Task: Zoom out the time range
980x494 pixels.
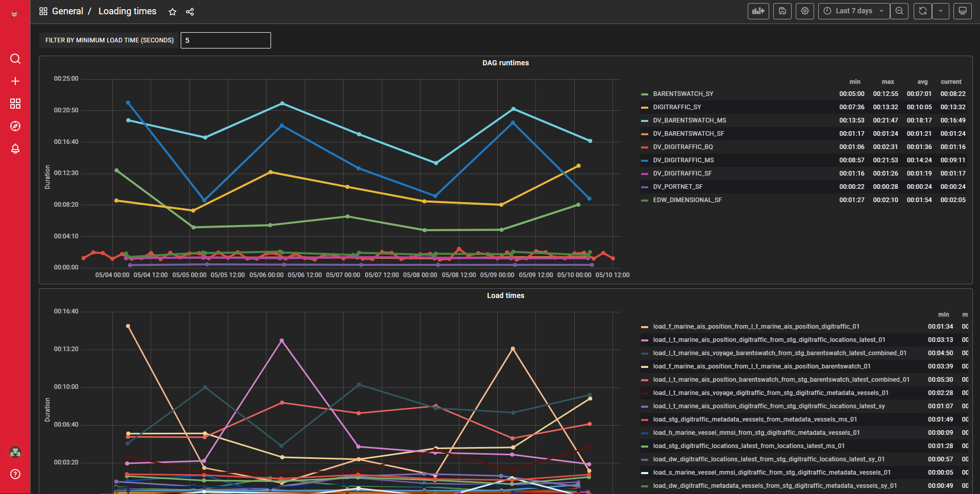Action: (899, 11)
